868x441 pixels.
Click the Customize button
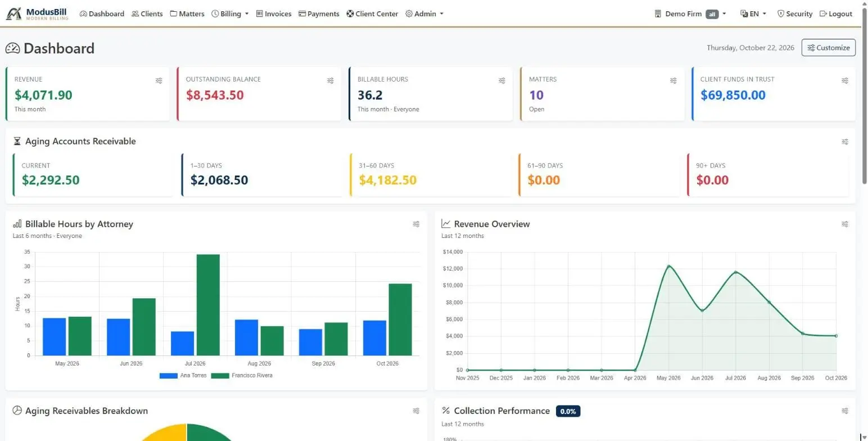(829, 48)
